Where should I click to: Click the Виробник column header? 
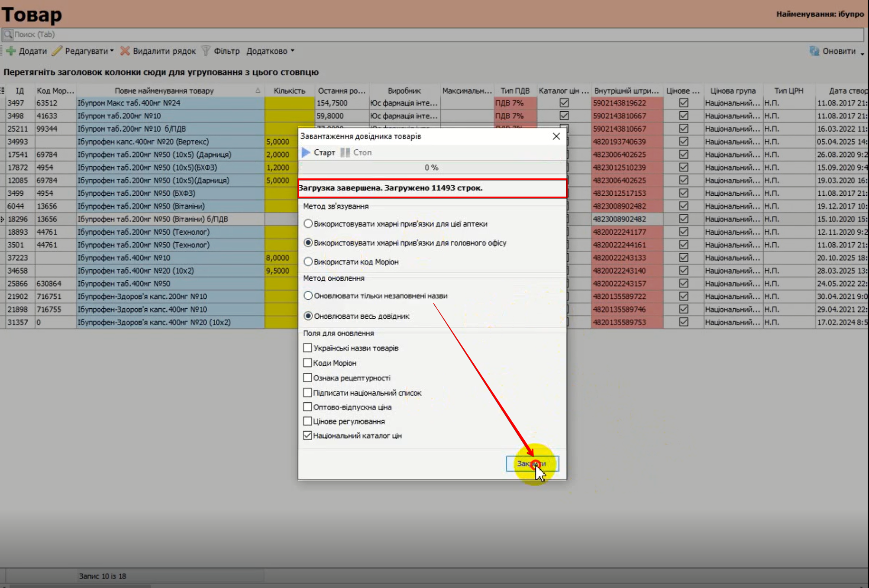coord(404,90)
